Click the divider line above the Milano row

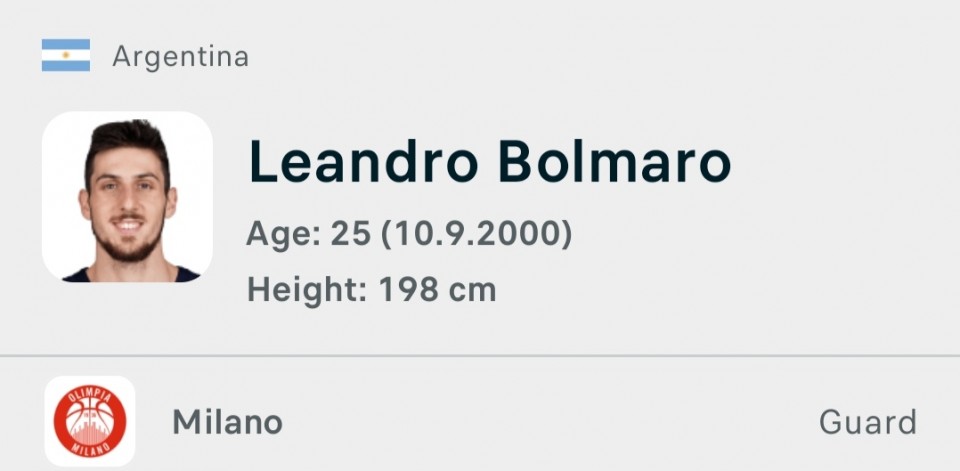(x=480, y=355)
